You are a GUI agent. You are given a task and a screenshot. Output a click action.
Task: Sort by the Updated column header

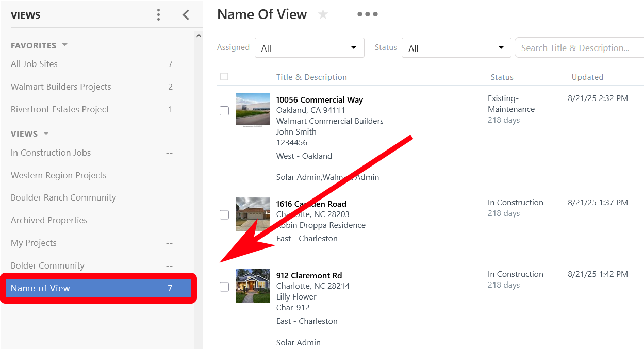(x=587, y=77)
